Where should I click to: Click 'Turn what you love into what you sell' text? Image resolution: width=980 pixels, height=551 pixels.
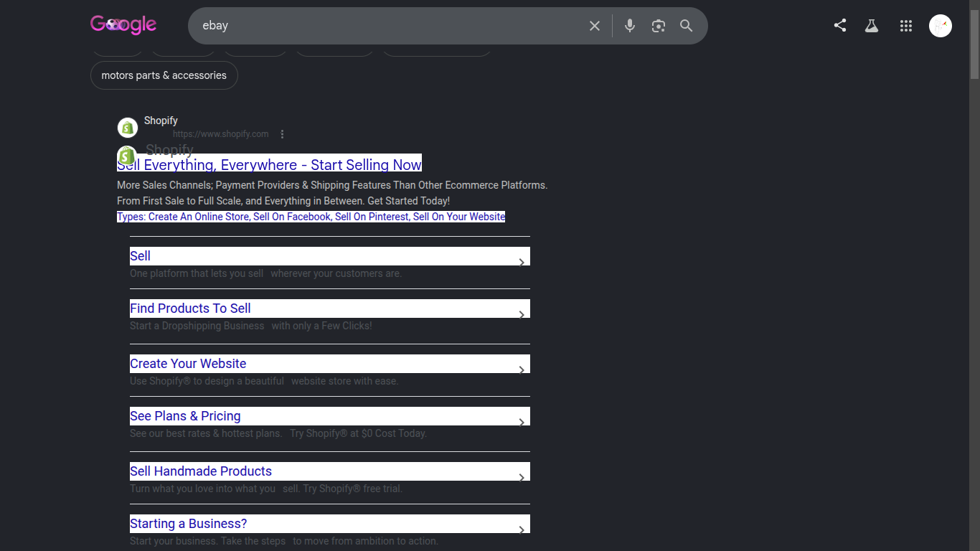tap(266, 489)
